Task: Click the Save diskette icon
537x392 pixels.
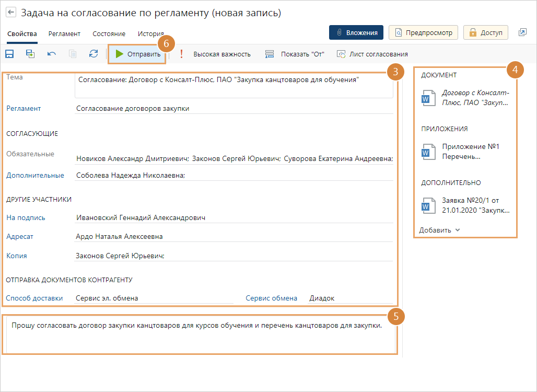Action: [x=9, y=54]
